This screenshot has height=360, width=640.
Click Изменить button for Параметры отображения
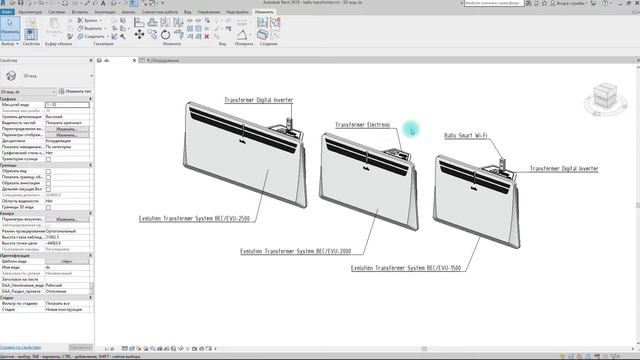tap(67, 135)
